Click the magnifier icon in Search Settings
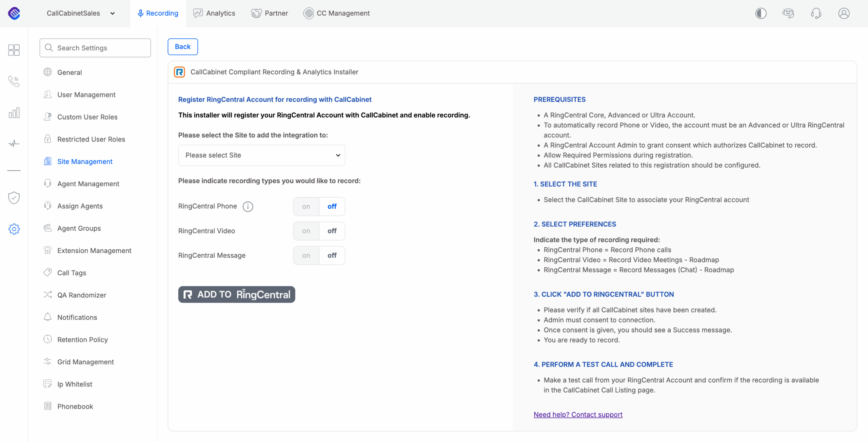 point(49,48)
